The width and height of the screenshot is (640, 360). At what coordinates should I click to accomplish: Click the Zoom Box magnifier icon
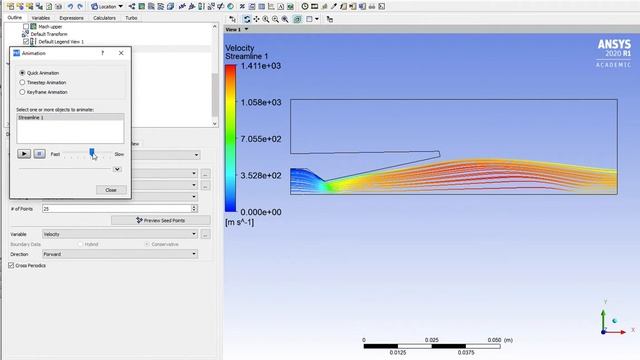click(285, 19)
